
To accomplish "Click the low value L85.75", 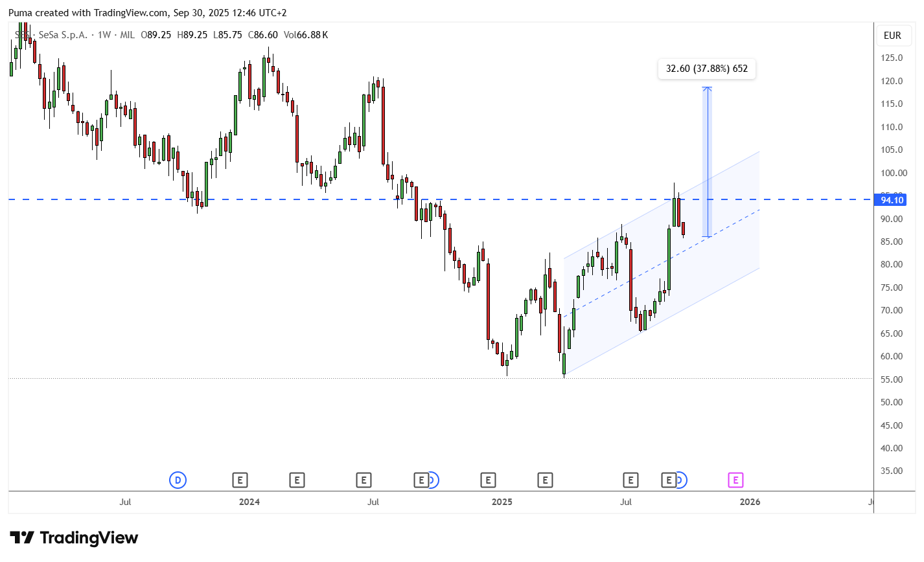I will click(228, 35).
